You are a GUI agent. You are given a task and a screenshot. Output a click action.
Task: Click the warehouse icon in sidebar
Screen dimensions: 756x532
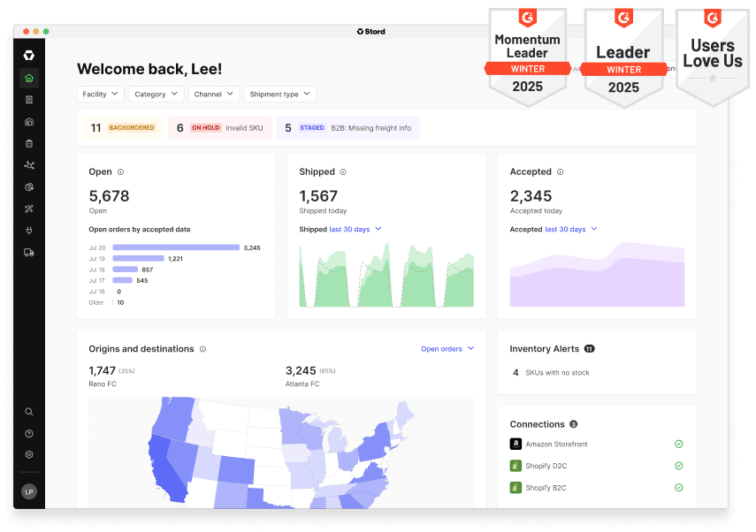(x=29, y=122)
